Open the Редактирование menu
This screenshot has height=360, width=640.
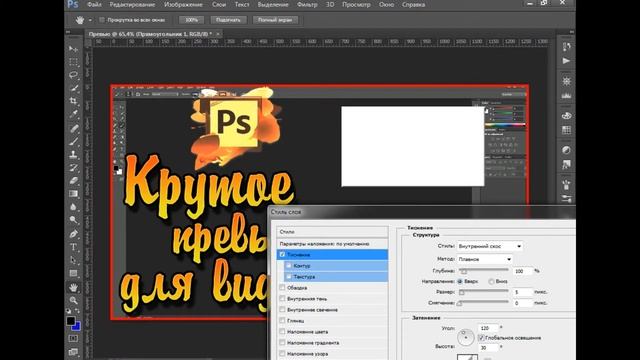point(133,4)
